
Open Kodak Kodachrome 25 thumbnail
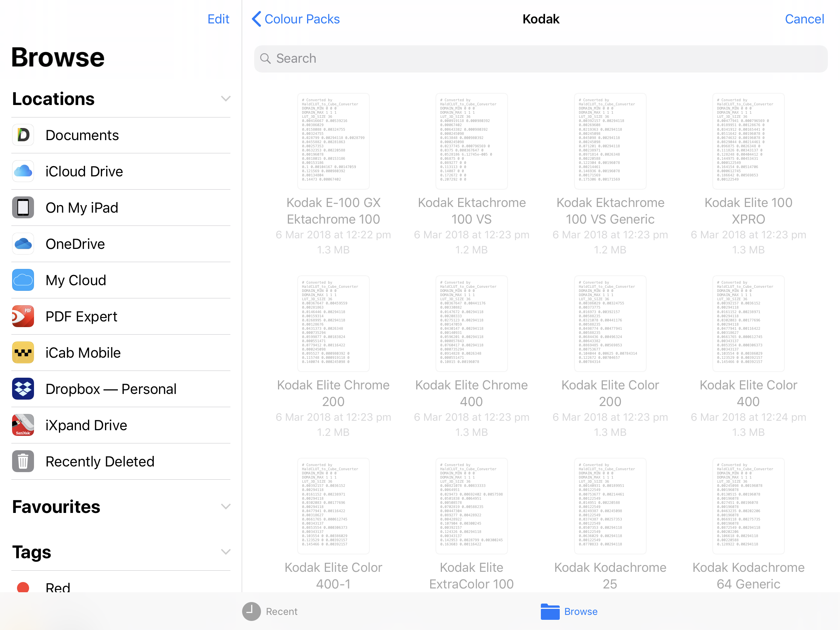point(610,506)
